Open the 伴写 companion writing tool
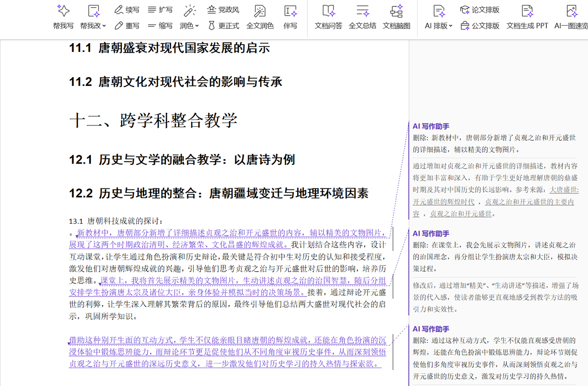Image resolution: width=588 pixels, height=386 pixels. pyautogui.click(x=290, y=17)
